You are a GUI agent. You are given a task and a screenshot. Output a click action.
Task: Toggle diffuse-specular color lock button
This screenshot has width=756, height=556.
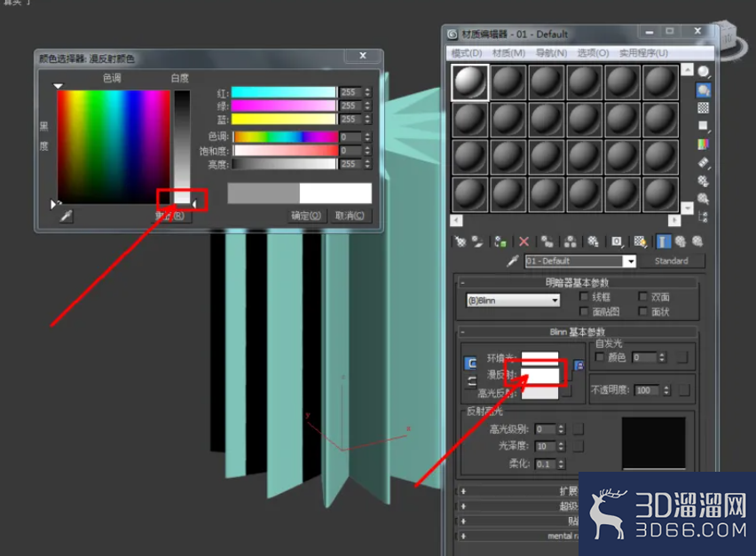pos(471,382)
